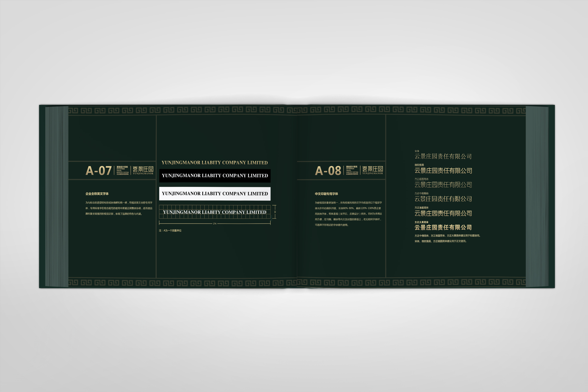Screen dimensions: 588x392
Task: Click the 企业全称英文字体 heading
Action: pos(97,194)
